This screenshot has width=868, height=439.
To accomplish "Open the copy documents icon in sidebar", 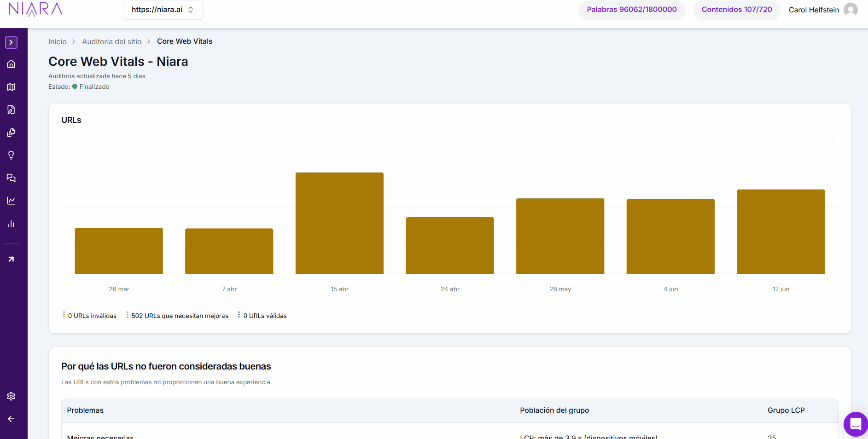I will click(x=11, y=133).
